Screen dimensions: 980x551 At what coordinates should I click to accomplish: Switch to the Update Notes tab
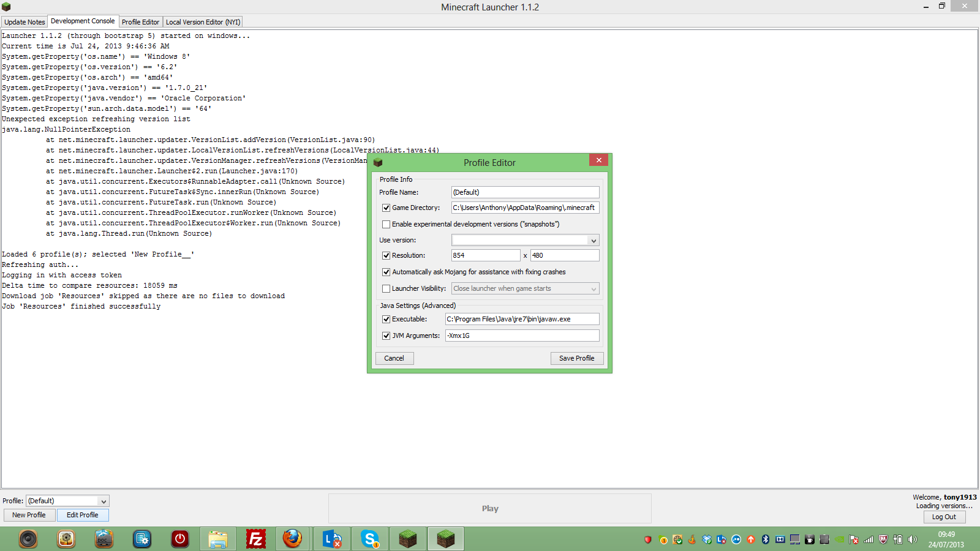tap(24, 22)
